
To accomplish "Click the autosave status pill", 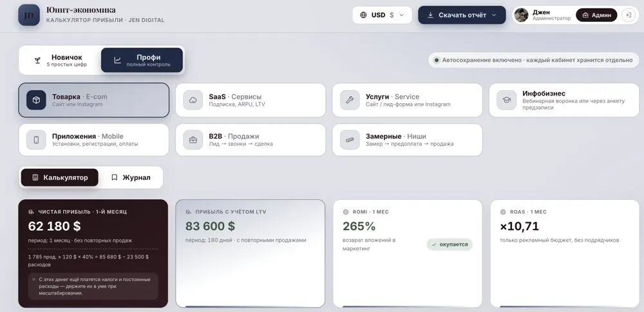I will (x=533, y=60).
